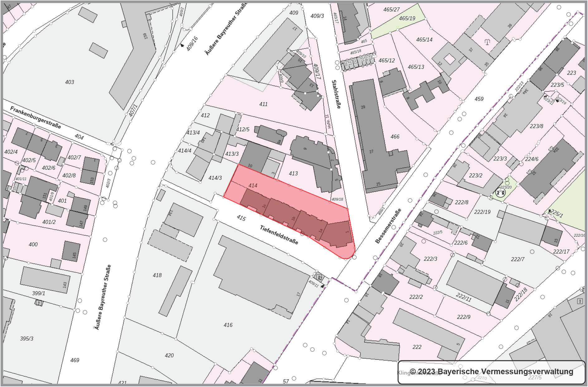Select parcel number 414/3

pos(215,178)
